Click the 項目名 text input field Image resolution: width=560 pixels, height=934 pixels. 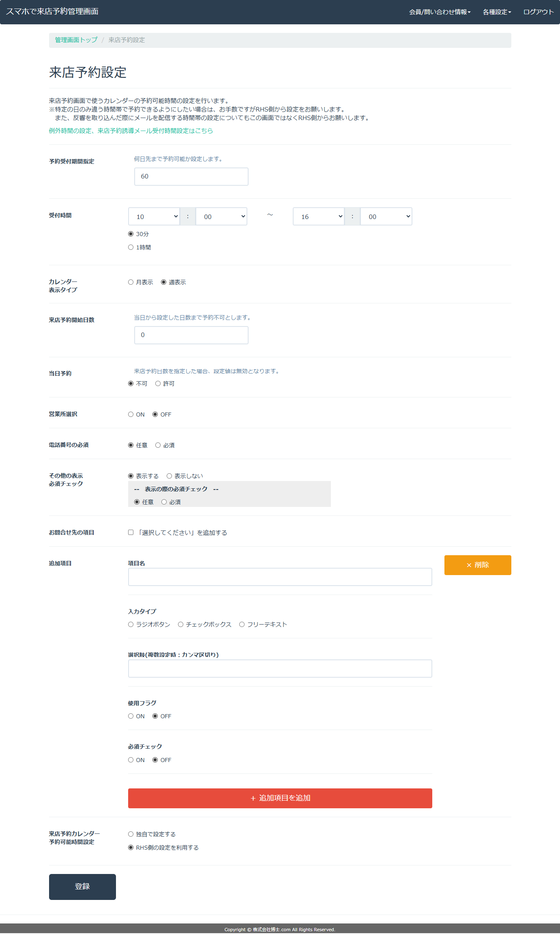pyautogui.click(x=280, y=577)
